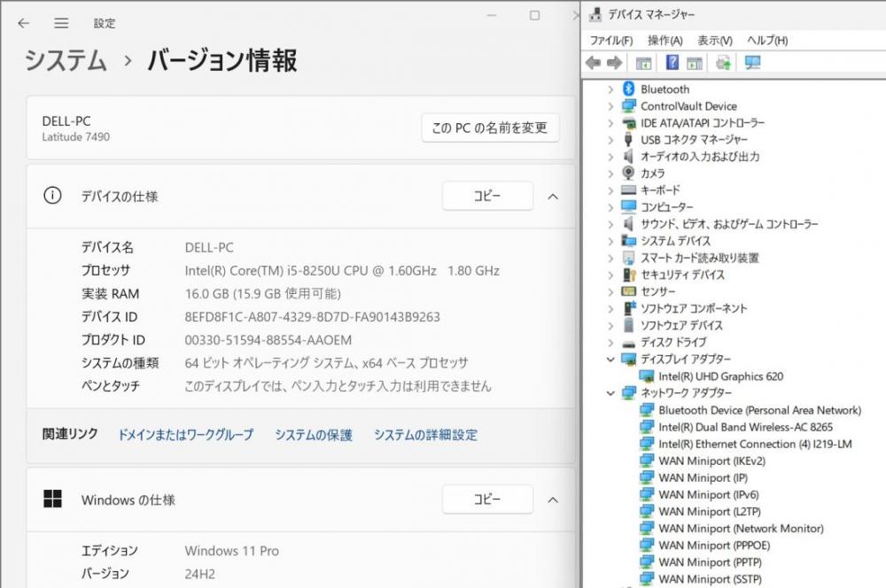Screen dimensions: 886x588
Task: Select WAN Miniport (PPTP)
Action: tap(711, 562)
